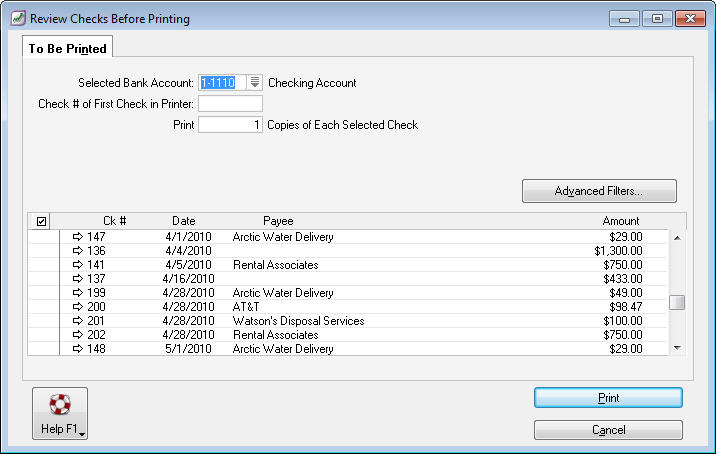Select the $49.00 amount on check 199

pos(626,293)
